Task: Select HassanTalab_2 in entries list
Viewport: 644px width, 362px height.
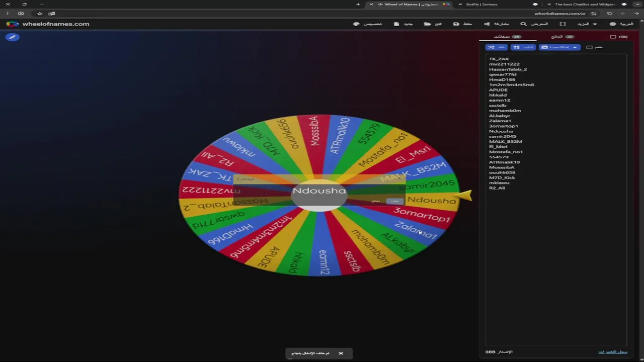Action: [508, 69]
